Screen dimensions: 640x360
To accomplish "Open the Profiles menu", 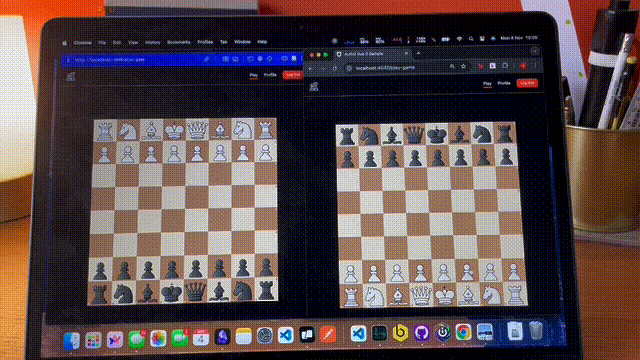I will point(205,42).
